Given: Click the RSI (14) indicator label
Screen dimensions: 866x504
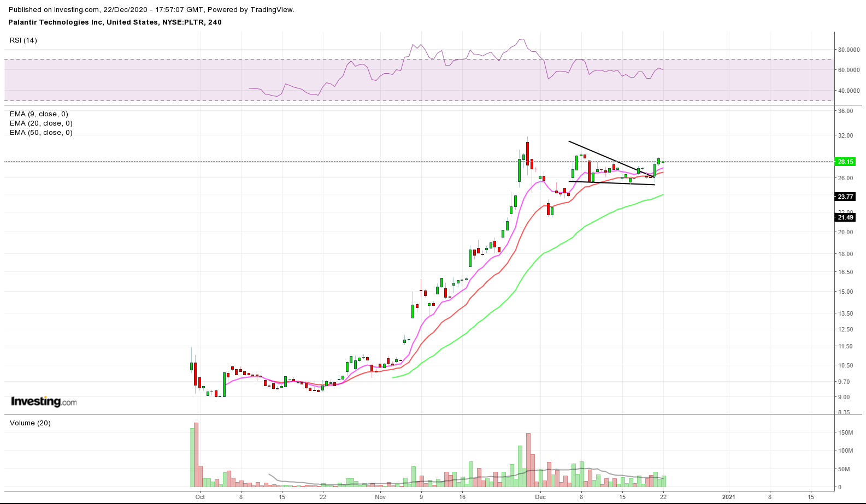Looking at the screenshot, I should point(23,40).
